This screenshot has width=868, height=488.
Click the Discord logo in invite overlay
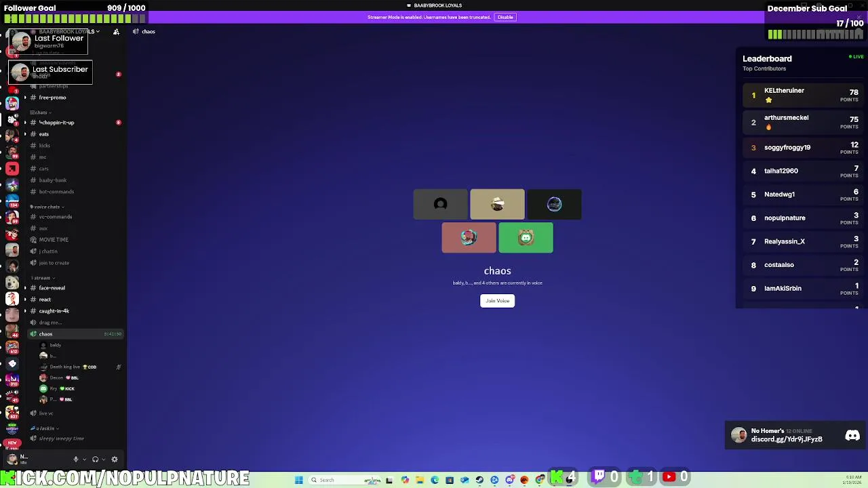click(852, 436)
